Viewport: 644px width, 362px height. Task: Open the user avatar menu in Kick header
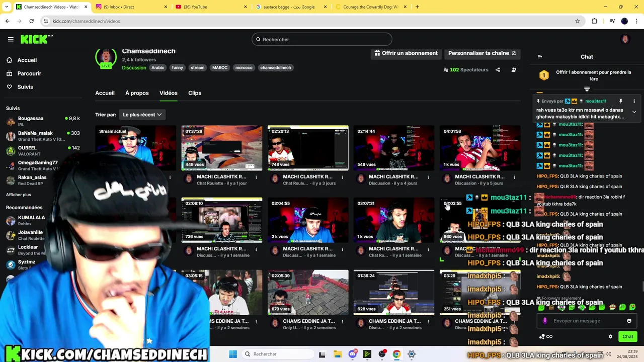[x=625, y=39]
